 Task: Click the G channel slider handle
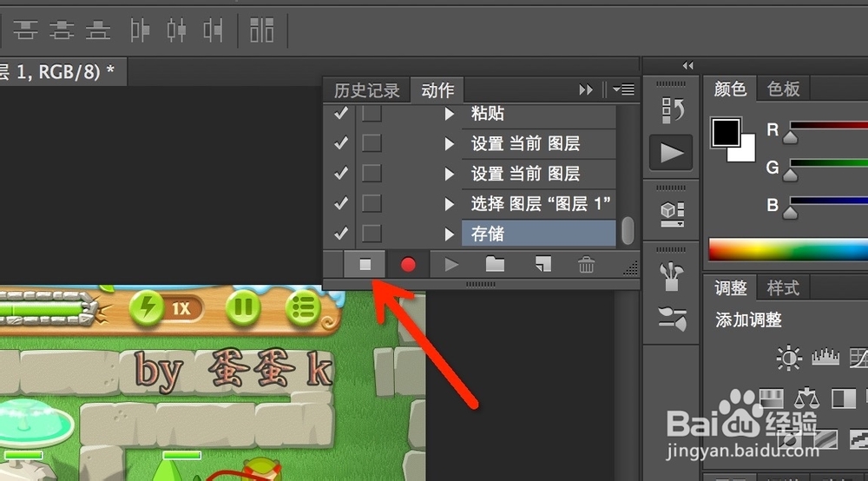click(791, 175)
